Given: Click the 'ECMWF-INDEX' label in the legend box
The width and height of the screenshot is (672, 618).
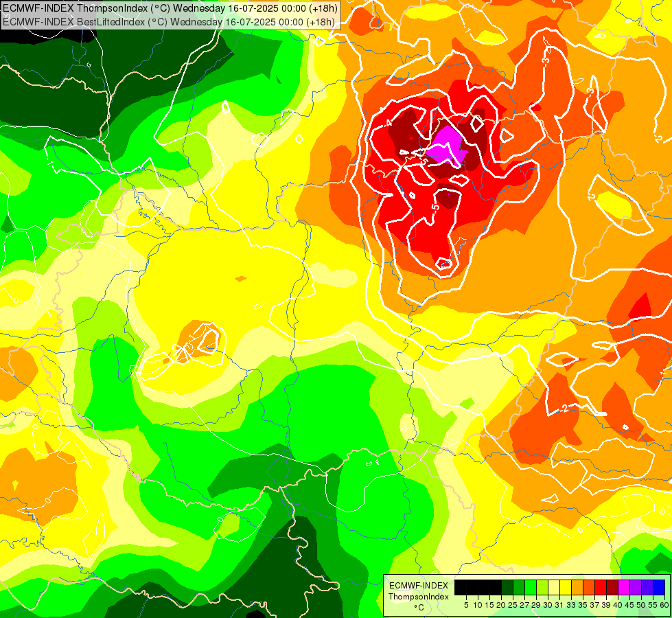Looking at the screenshot, I should [x=419, y=586].
